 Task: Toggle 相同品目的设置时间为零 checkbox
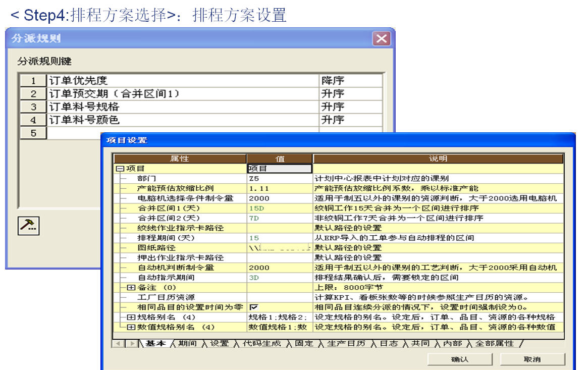(x=253, y=307)
